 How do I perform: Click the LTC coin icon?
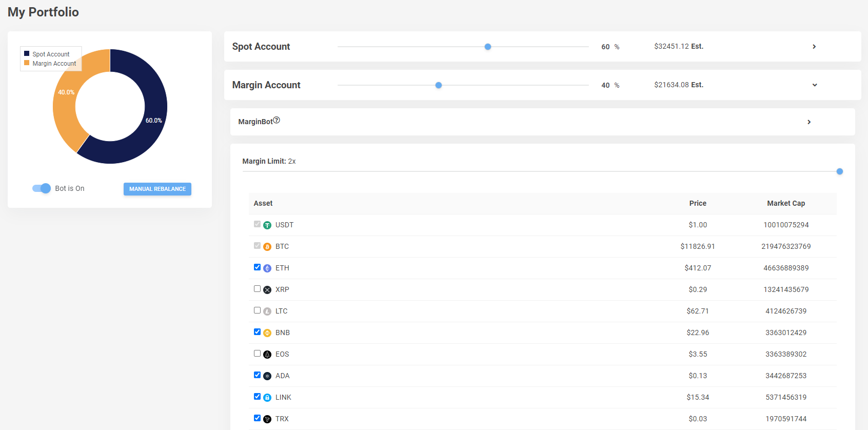267,311
